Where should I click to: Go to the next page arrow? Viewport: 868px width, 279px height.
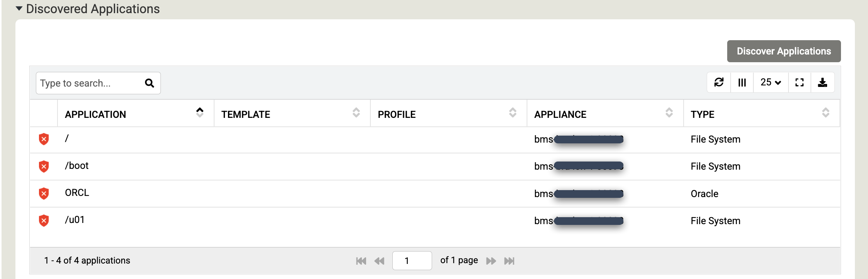point(491,261)
